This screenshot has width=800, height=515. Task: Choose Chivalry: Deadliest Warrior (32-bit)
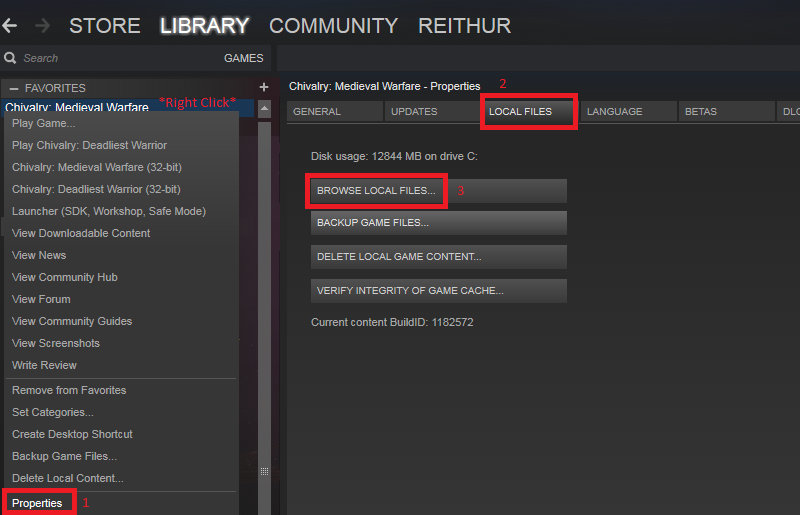(x=121, y=189)
